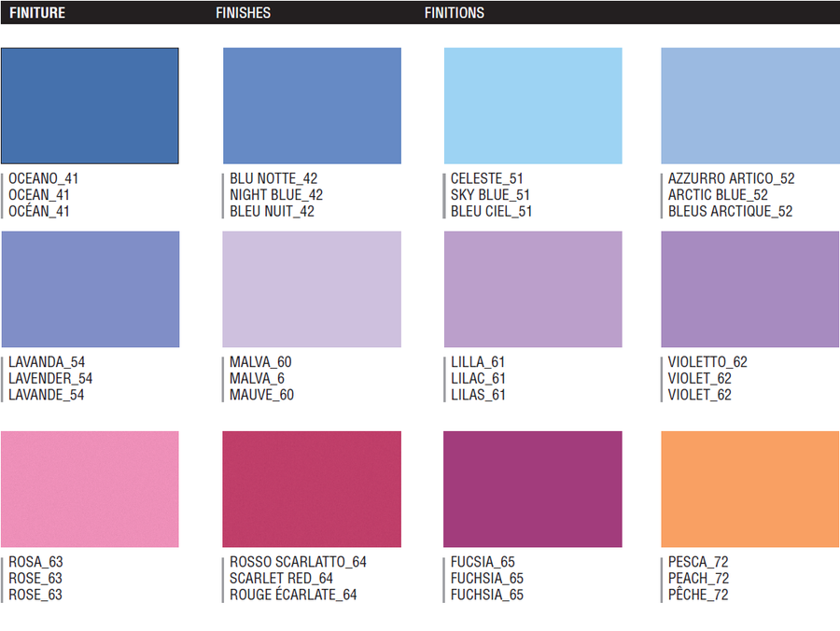Click the FINITURE header label

(37, 13)
